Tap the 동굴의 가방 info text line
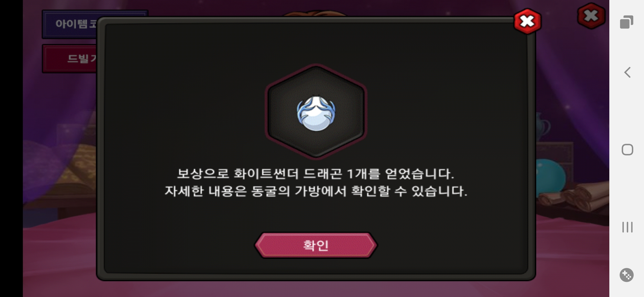The image size is (644, 297). pyautogui.click(x=316, y=191)
